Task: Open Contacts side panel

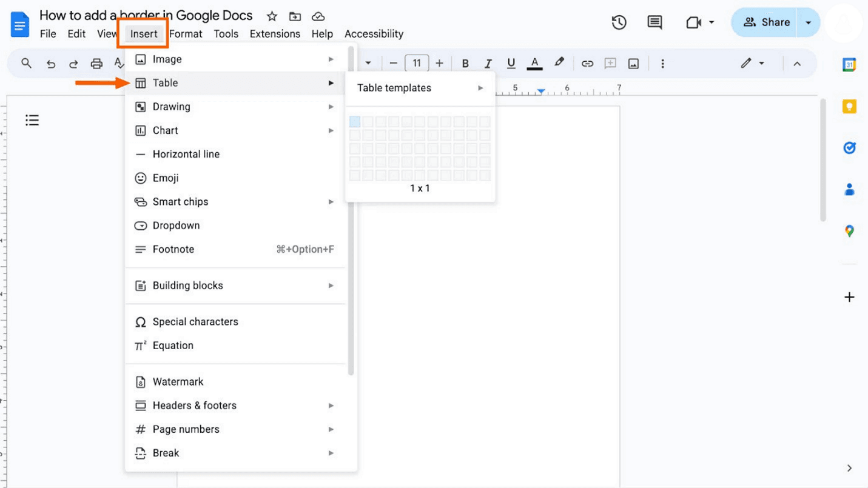Action: coord(849,190)
